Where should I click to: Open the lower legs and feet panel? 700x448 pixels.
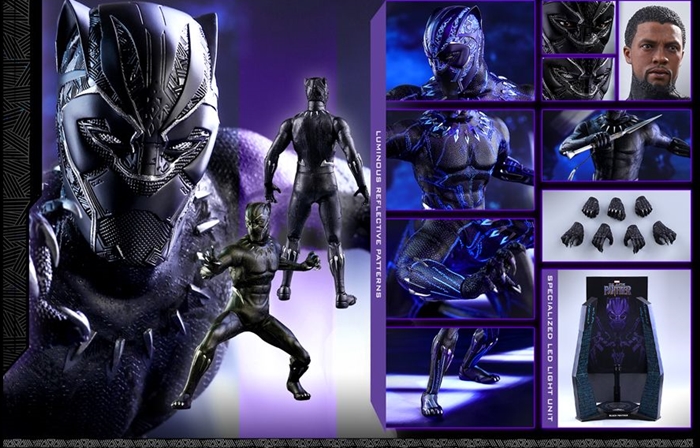coord(460,377)
